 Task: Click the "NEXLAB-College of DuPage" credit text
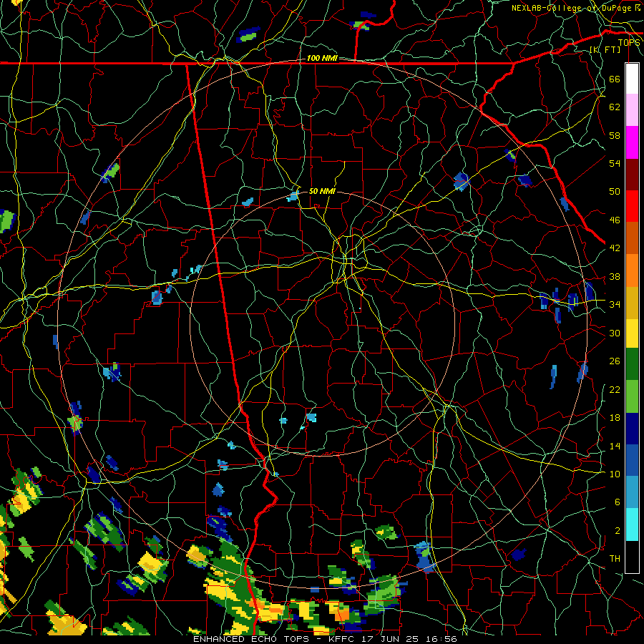click(x=571, y=8)
